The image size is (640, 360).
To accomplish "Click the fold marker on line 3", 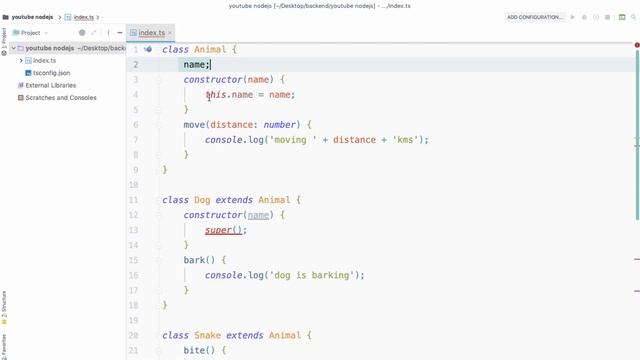I will click(159, 80).
